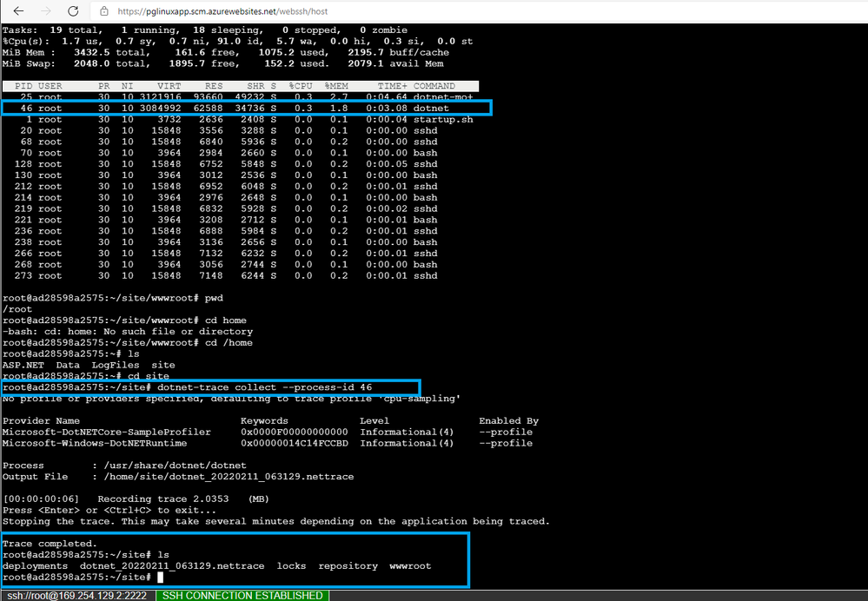Screen dimensions: 868x601
Task: Click the TIME+ column header
Action: click(x=393, y=86)
